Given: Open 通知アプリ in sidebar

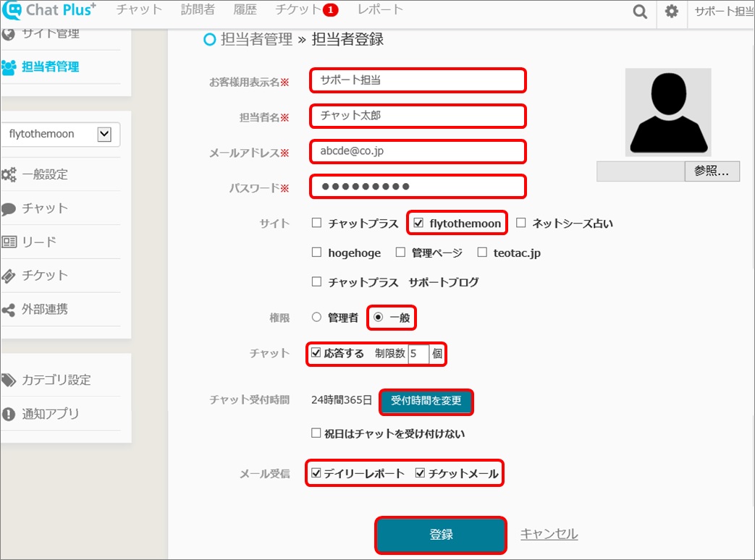Looking at the screenshot, I should [51, 414].
